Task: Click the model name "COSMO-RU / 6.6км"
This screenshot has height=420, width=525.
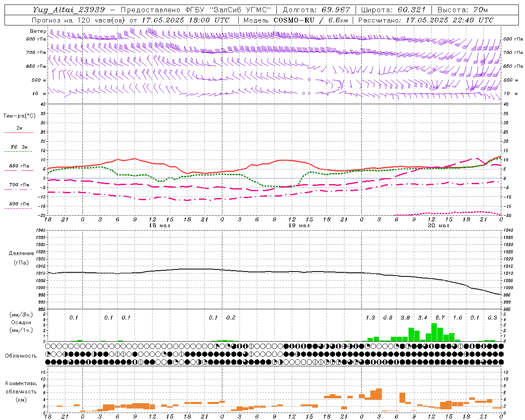Action: [x=311, y=20]
